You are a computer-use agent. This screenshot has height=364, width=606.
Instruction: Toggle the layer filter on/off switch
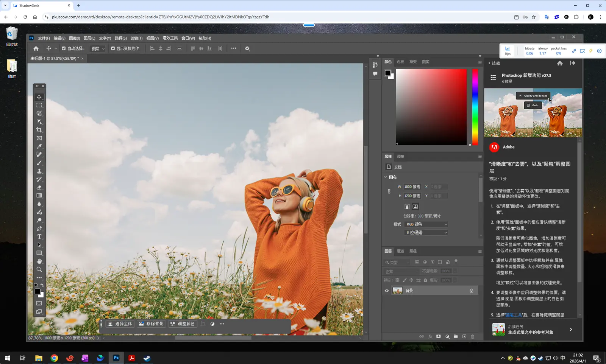(x=456, y=261)
